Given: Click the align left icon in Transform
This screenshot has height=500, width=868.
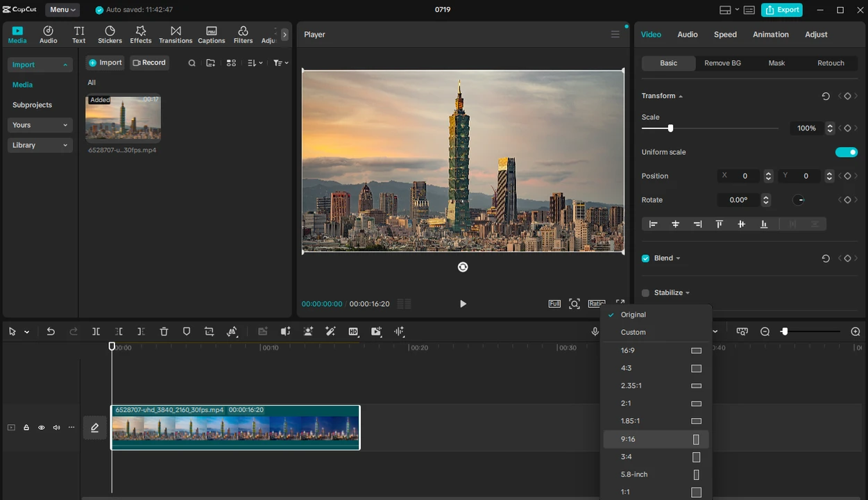Looking at the screenshot, I should pyautogui.click(x=653, y=224).
